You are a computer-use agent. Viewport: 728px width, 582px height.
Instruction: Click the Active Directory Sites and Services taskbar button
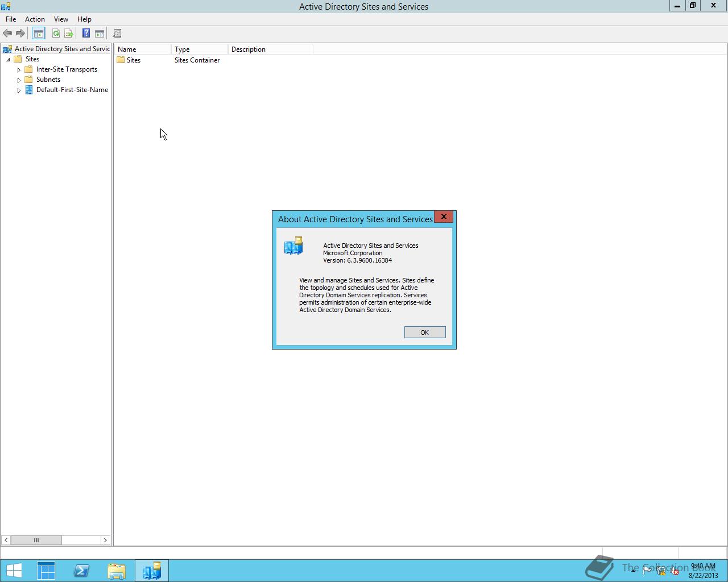[x=152, y=571]
